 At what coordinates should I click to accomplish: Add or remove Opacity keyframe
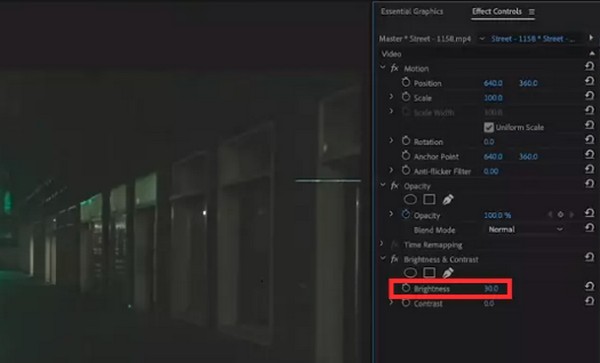[x=561, y=215]
